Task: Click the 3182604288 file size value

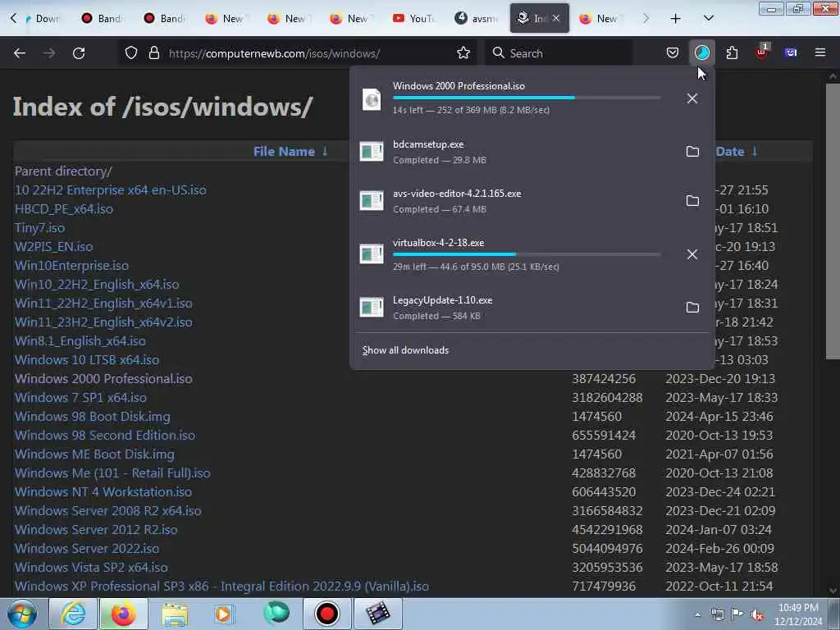Action: 607,398
